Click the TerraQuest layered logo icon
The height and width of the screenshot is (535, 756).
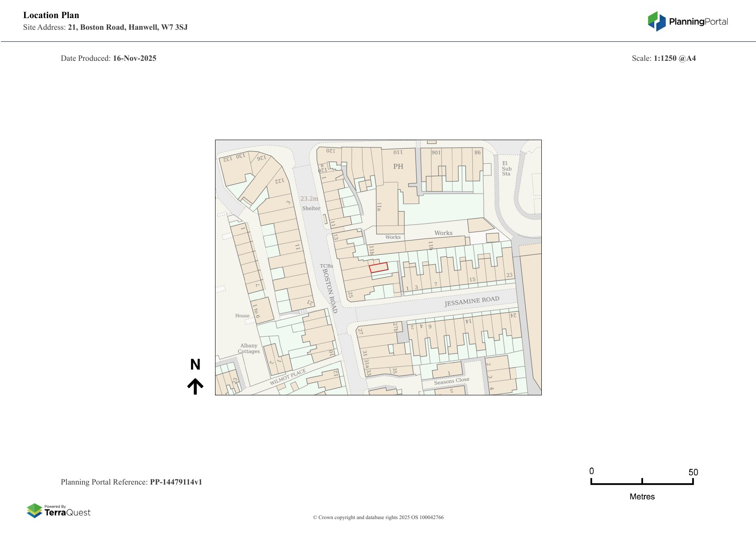pos(34,510)
